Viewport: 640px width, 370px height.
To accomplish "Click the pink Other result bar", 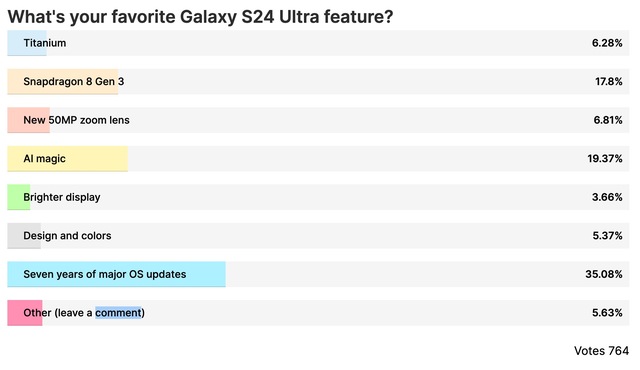I will [25, 313].
